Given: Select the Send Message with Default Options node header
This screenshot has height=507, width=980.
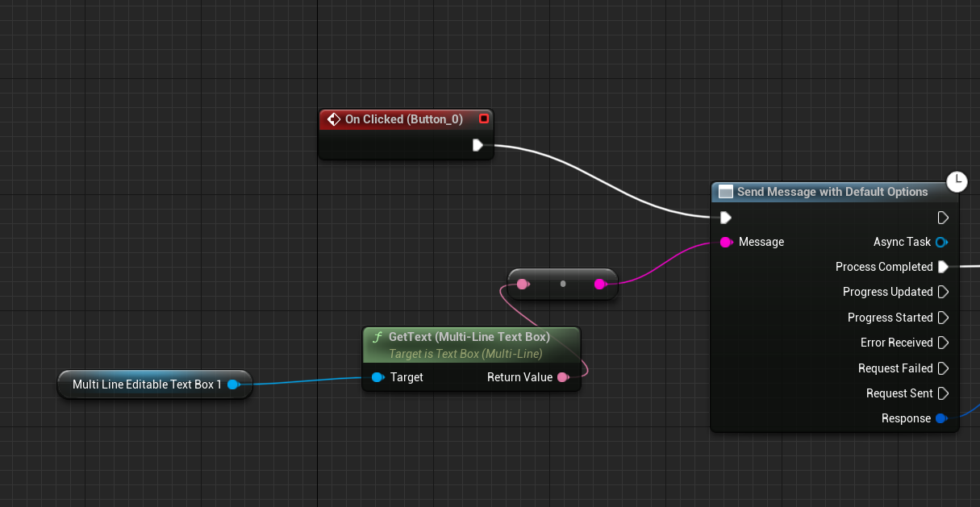Looking at the screenshot, I should (831, 192).
